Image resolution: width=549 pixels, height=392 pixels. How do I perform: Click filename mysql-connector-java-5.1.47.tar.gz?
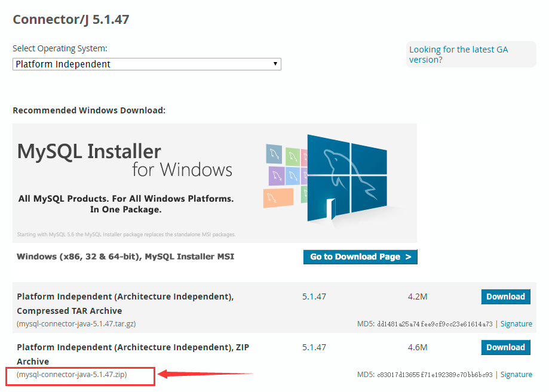point(76,324)
